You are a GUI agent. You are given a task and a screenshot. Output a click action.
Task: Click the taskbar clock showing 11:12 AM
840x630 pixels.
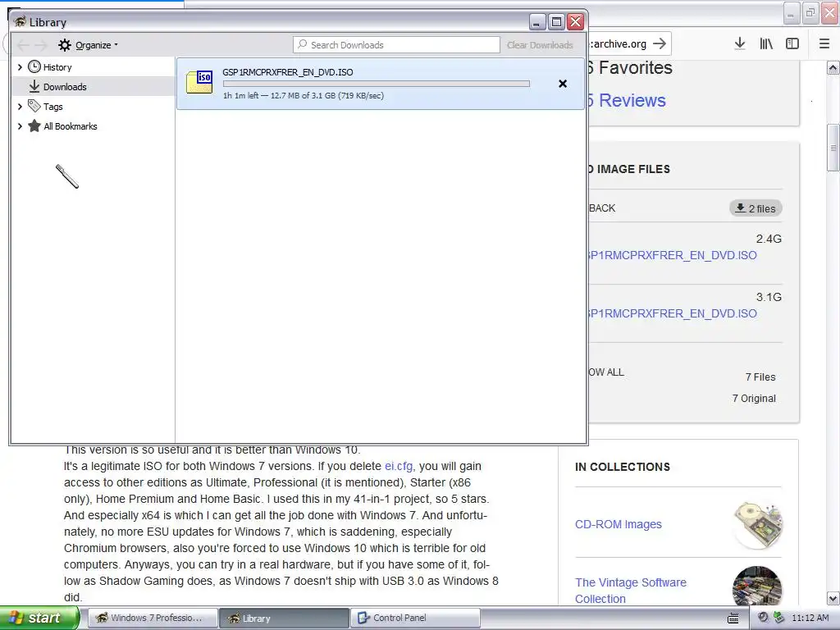(810, 618)
